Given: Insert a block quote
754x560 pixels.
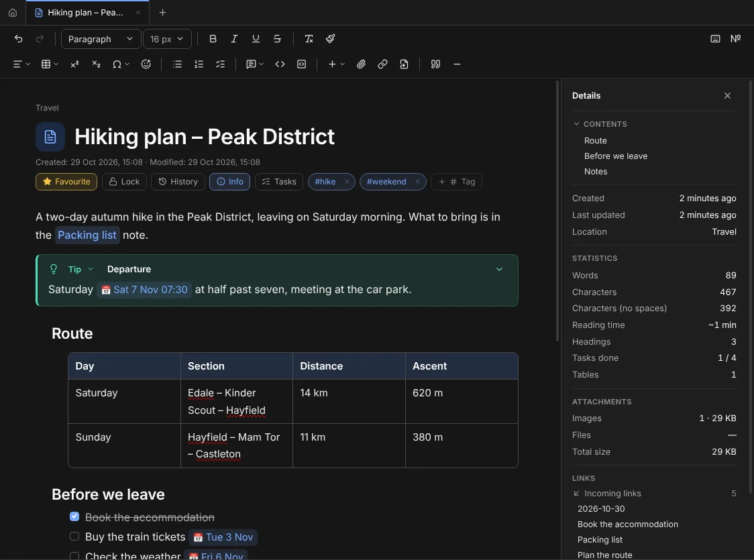Looking at the screenshot, I should pos(435,64).
